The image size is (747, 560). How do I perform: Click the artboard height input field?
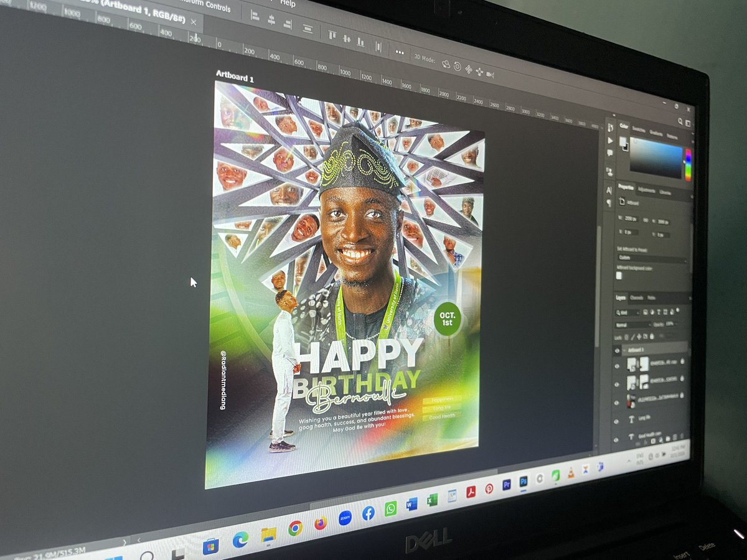[664, 223]
